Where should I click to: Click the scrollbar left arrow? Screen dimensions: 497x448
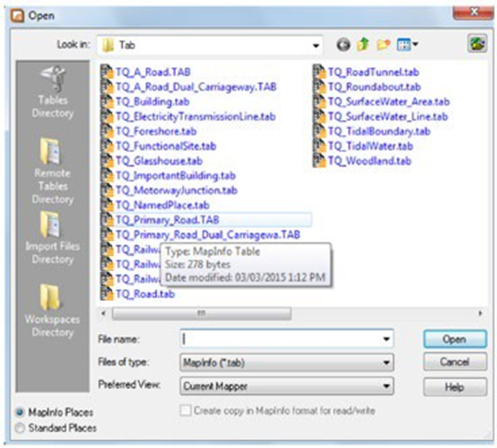(103, 314)
